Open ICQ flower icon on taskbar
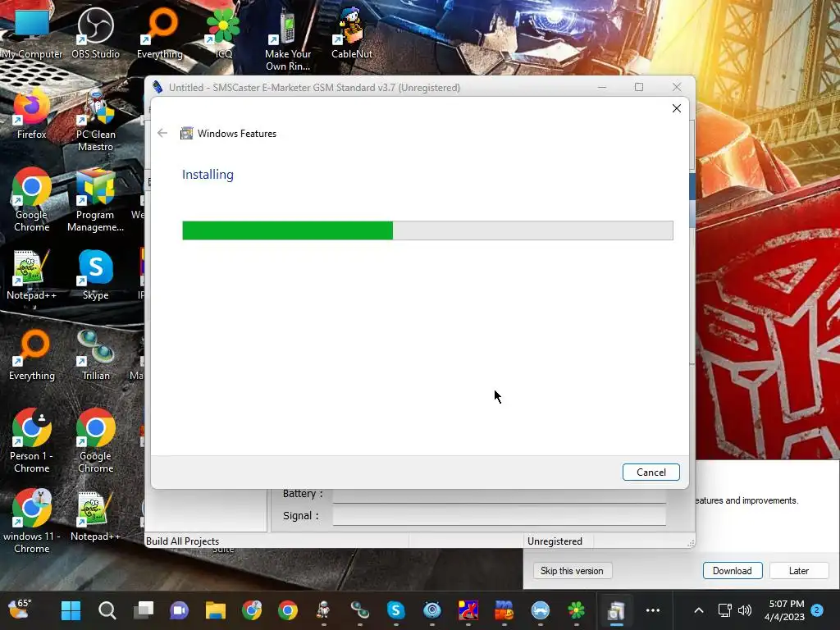Viewport: 840px width, 630px height. (577, 610)
